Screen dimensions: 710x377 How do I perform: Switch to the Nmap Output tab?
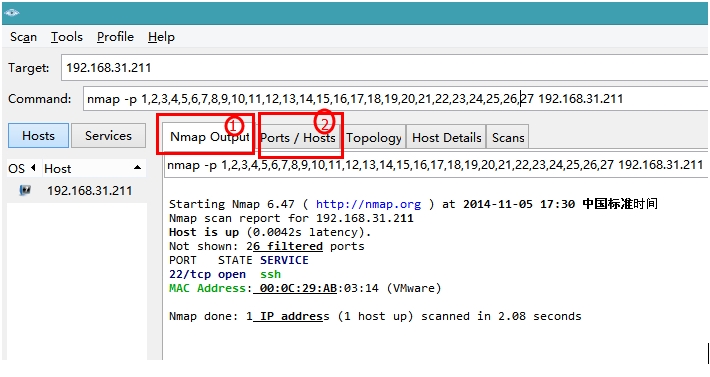click(210, 137)
